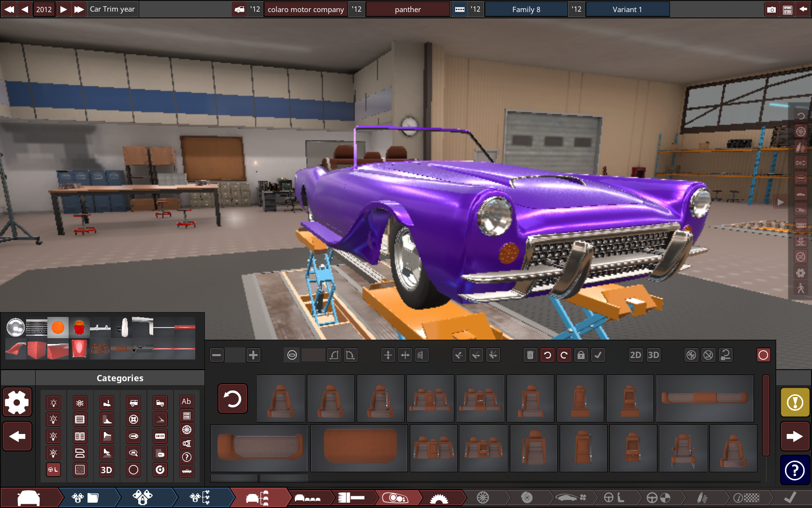
Task: Open the engine family icon in top bar
Action: (460, 9)
